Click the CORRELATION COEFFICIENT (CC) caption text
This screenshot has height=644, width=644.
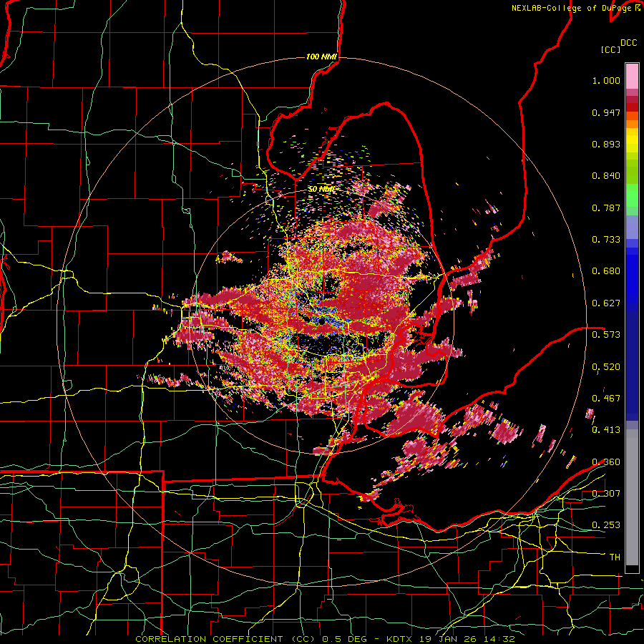[x=225, y=639]
